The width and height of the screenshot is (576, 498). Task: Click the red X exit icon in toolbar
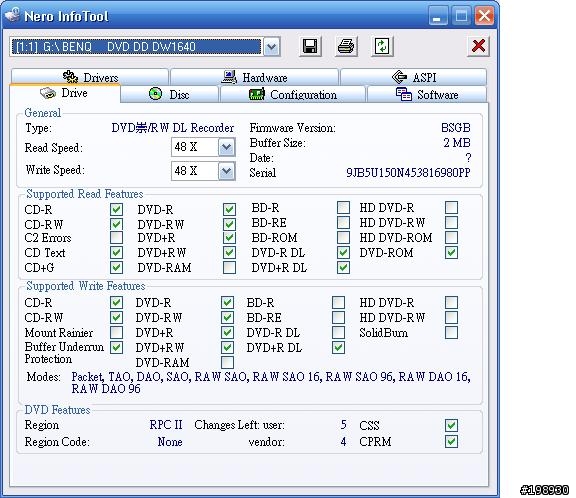[478, 47]
